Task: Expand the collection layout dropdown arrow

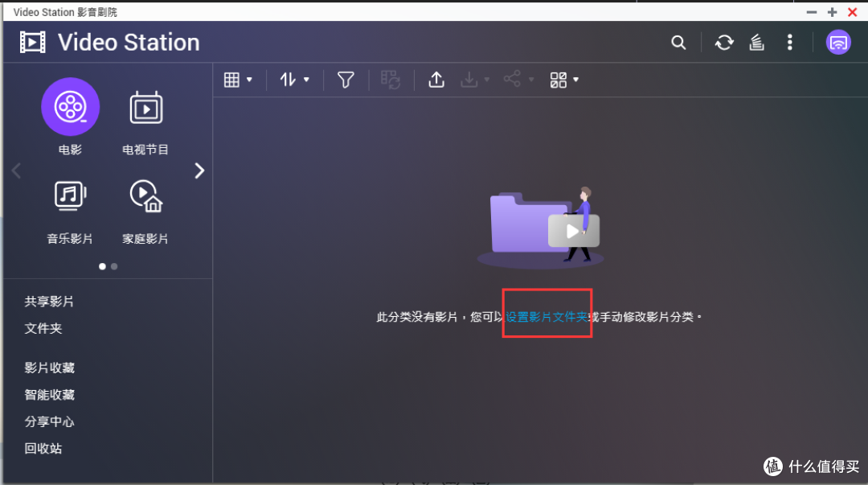Action: [x=575, y=80]
